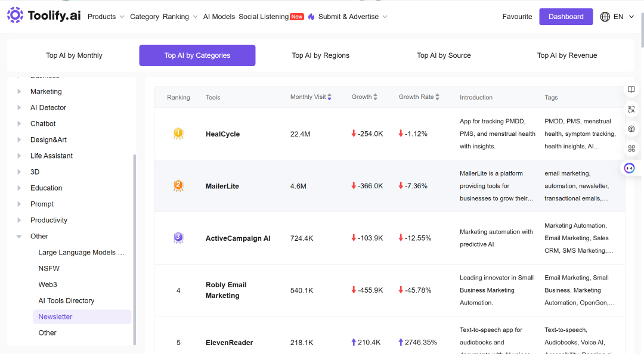
Task: Open the chatbot assistant face icon
Action: [629, 168]
